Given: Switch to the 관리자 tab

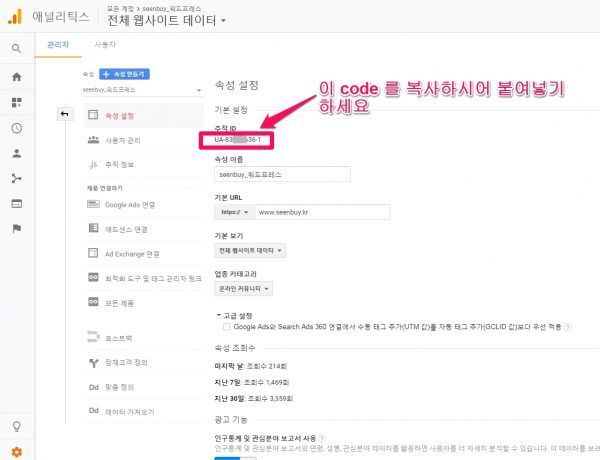Looking at the screenshot, I should pyautogui.click(x=58, y=45).
